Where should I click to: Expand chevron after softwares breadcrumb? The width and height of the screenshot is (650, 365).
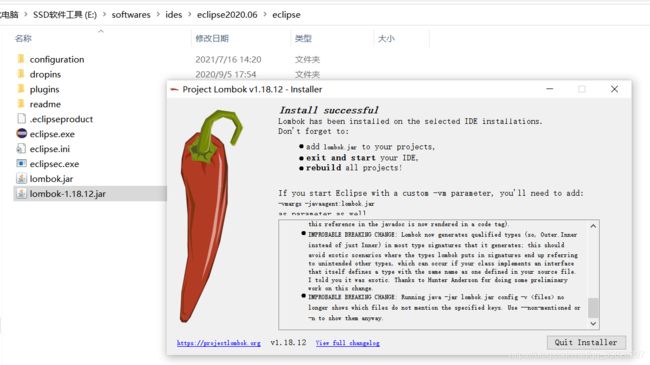click(x=158, y=15)
